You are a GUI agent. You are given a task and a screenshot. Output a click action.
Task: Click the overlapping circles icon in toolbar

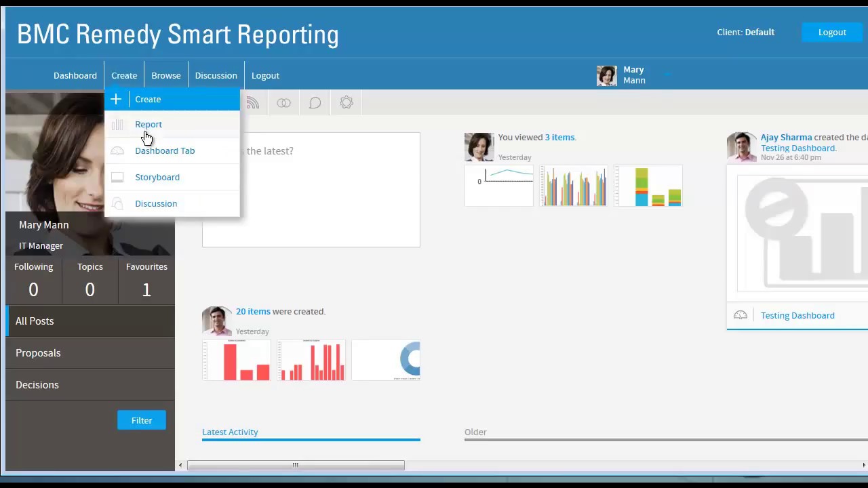[283, 103]
